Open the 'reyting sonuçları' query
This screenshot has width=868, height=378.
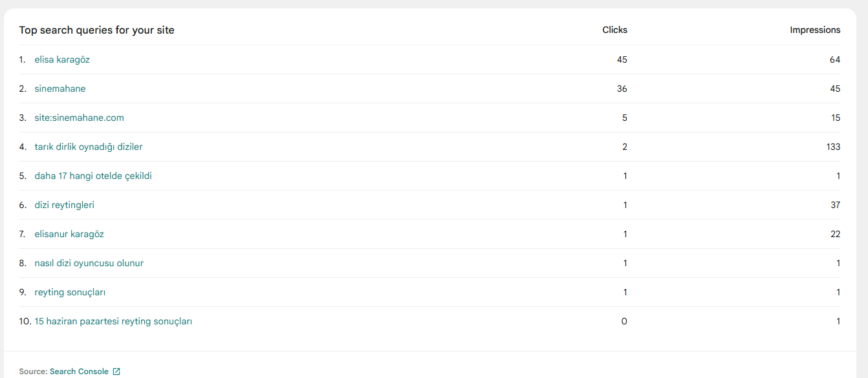[x=71, y=292]
